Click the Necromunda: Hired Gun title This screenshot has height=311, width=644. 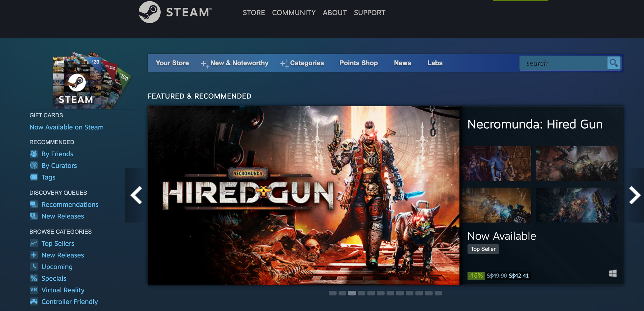[535, 124]
